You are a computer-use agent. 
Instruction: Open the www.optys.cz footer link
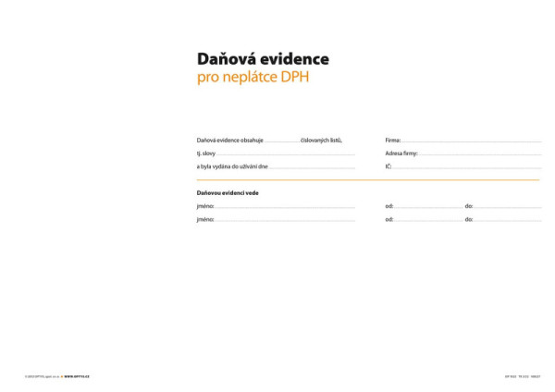point(77,377)
